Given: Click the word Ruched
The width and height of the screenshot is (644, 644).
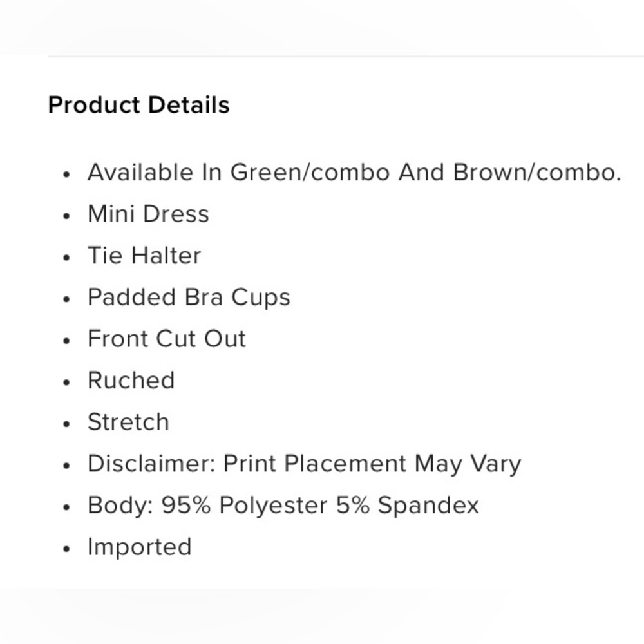Looking at the screenshot, I should pos(131,381).
